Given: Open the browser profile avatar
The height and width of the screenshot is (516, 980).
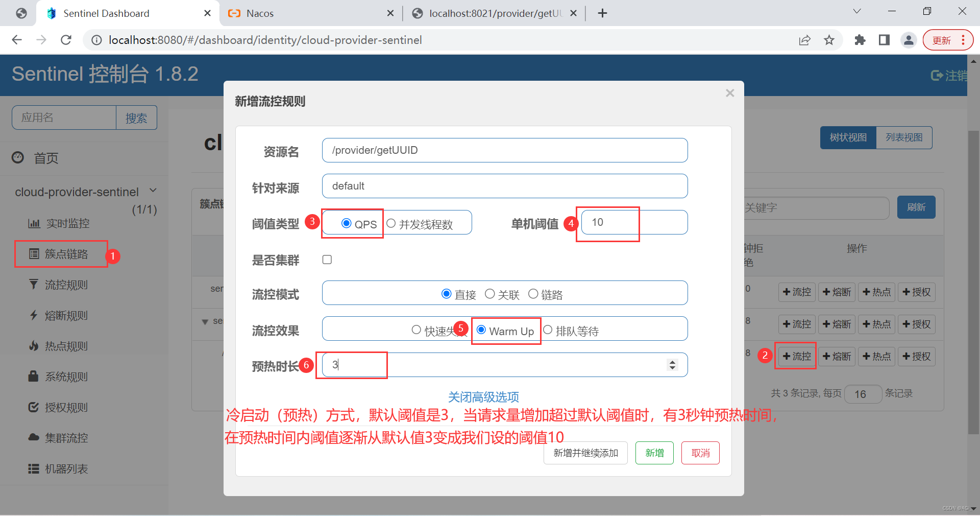Looking at the screenshot, I should (x=909, y=40).
